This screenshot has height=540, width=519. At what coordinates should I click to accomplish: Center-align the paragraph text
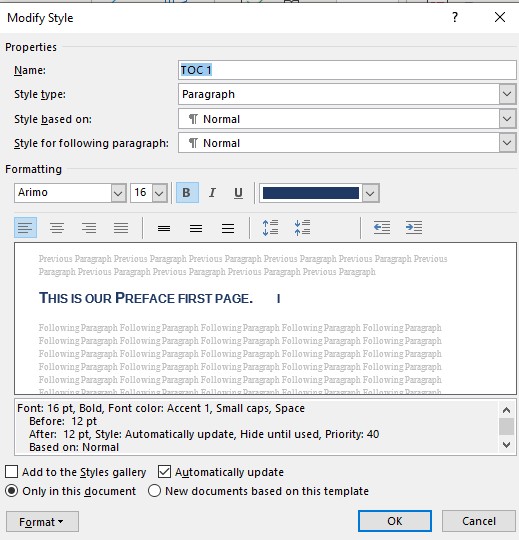(57, 228)
